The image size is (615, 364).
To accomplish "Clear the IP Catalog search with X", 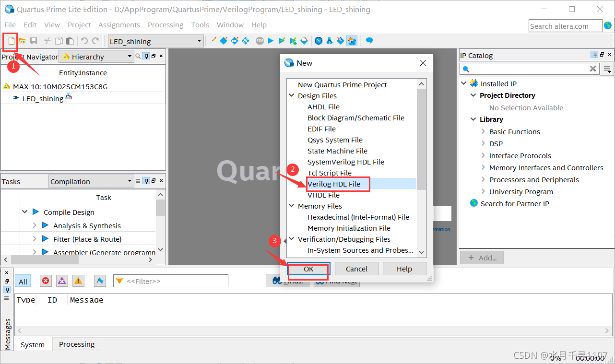I will pos(593,69).
